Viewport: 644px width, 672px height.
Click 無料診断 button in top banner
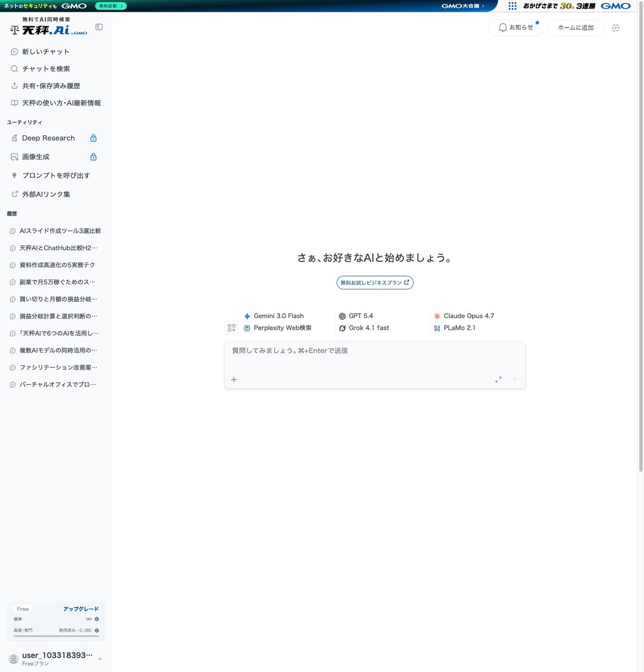pos(111,6)
